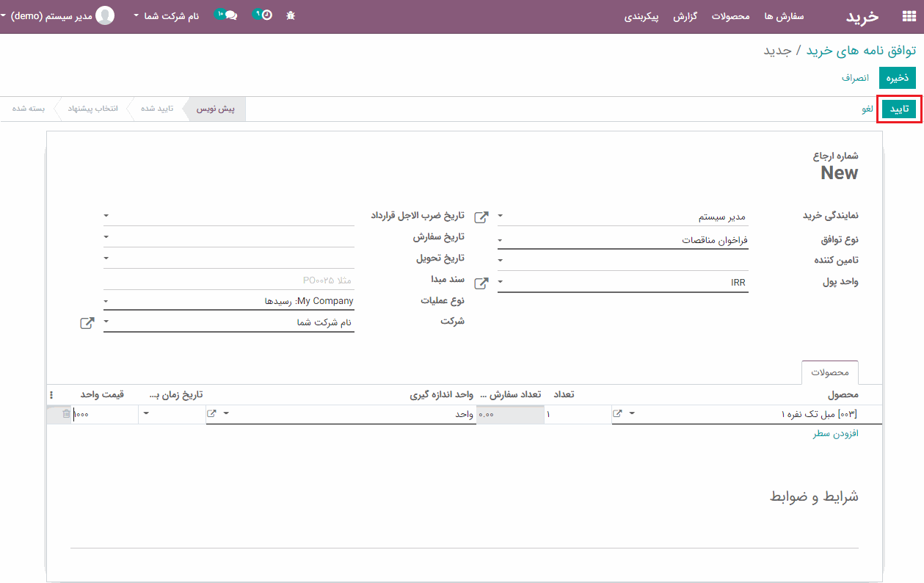Click the انصراف discard button
The image size is (924, 583).
point(855,78)
